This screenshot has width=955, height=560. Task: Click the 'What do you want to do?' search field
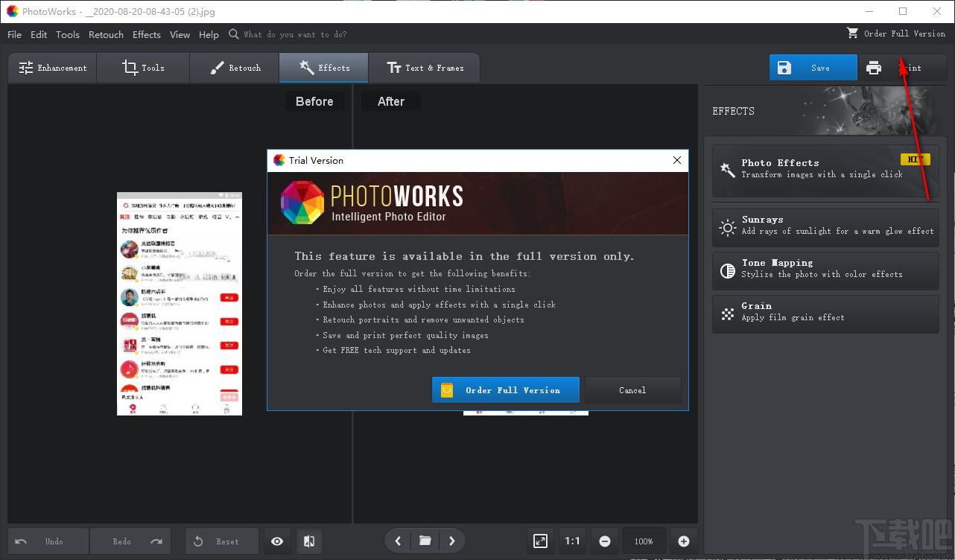[295, 34]
